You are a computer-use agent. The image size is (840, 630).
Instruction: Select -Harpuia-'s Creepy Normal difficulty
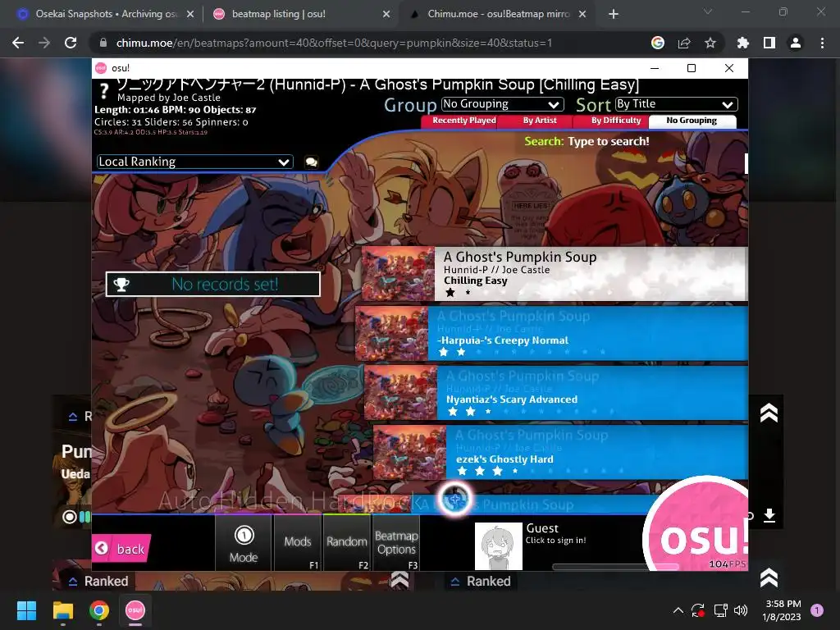(550, 333)
